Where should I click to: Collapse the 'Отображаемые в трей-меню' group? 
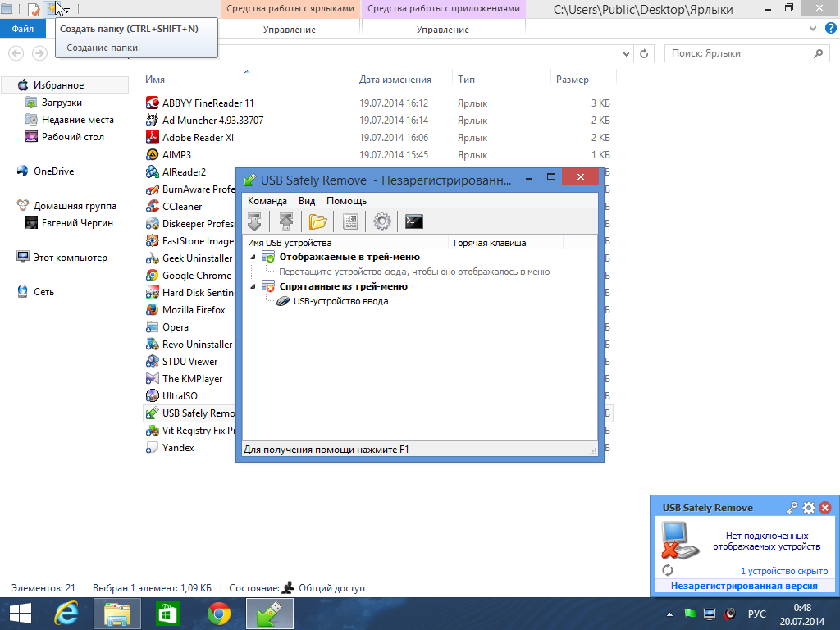click(253, 258)
